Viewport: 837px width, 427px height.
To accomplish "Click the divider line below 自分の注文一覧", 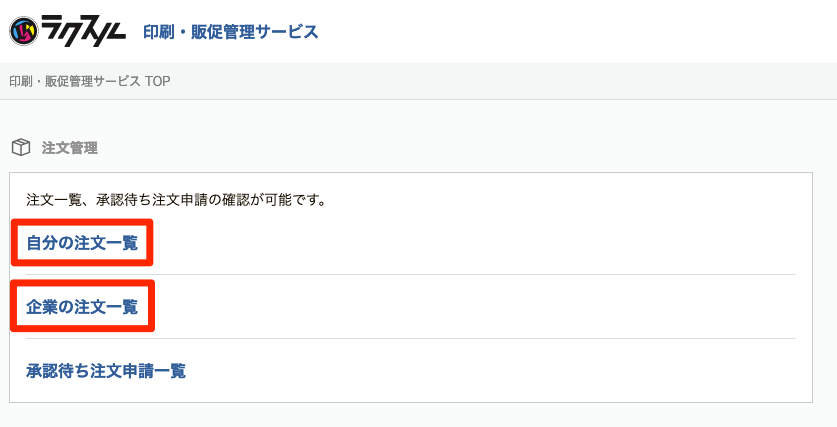I will 411,274.
